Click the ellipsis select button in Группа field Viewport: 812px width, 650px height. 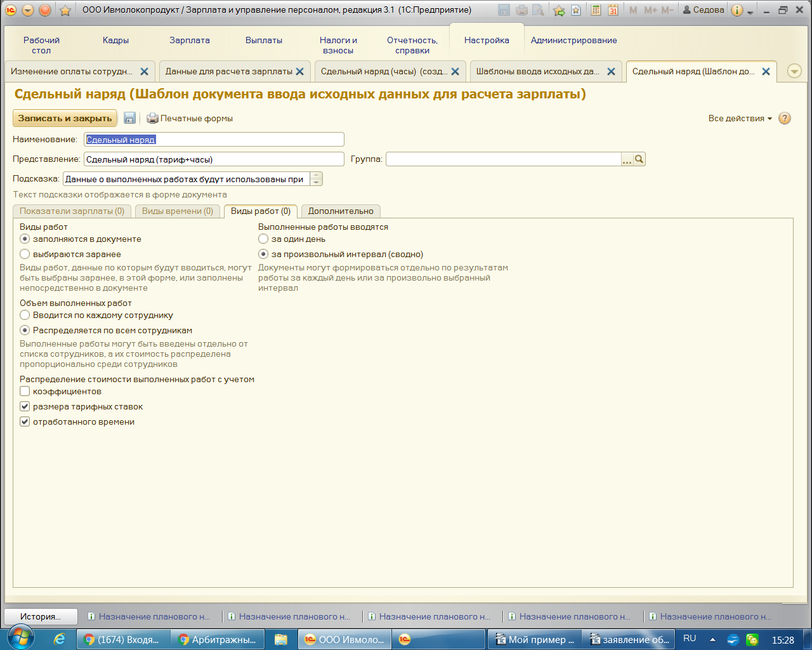(x=627, y=159)
